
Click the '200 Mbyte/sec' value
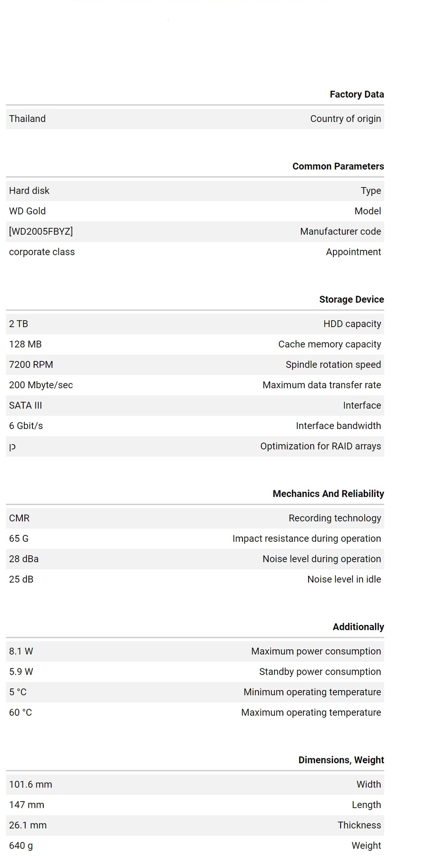pos(41,385)
